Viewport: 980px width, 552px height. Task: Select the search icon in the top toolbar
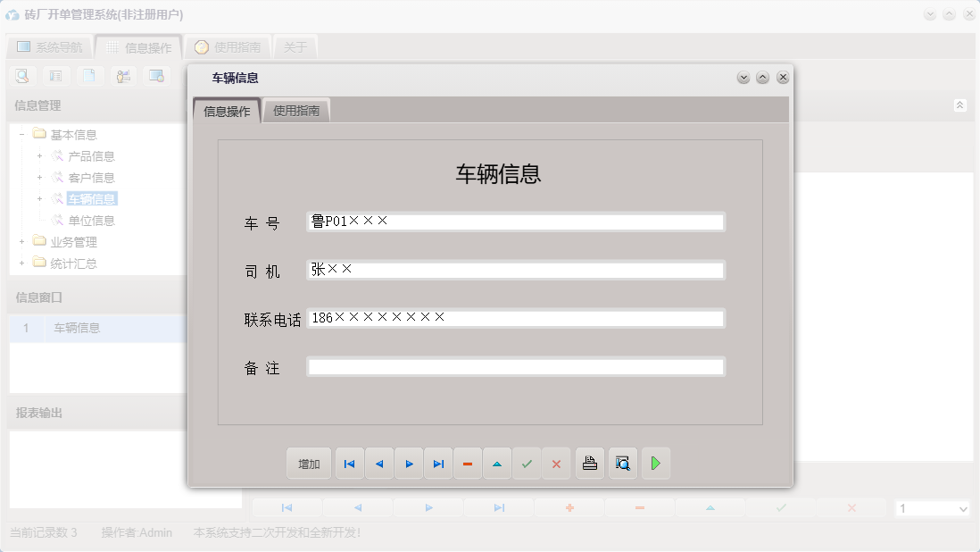coord(21,76)
